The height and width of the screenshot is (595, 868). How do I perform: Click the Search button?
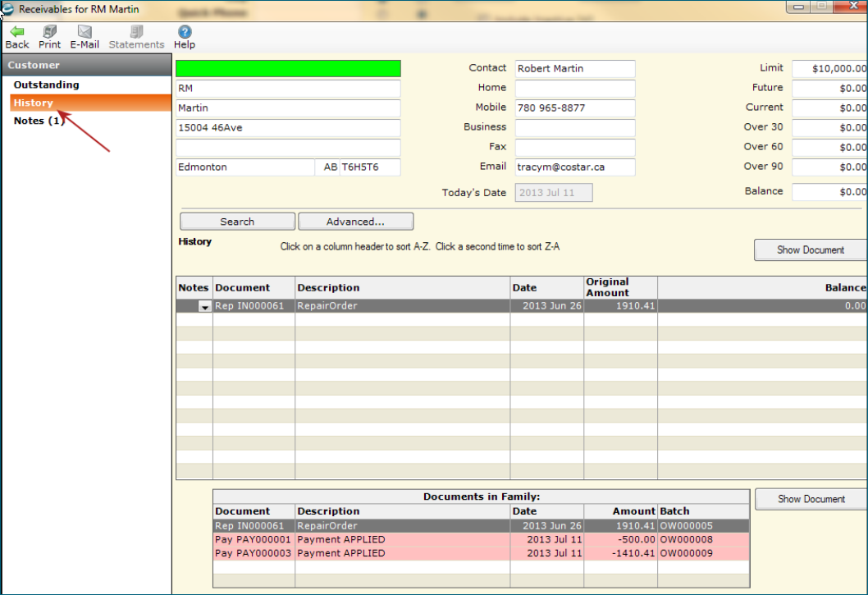tap(237, 222)
